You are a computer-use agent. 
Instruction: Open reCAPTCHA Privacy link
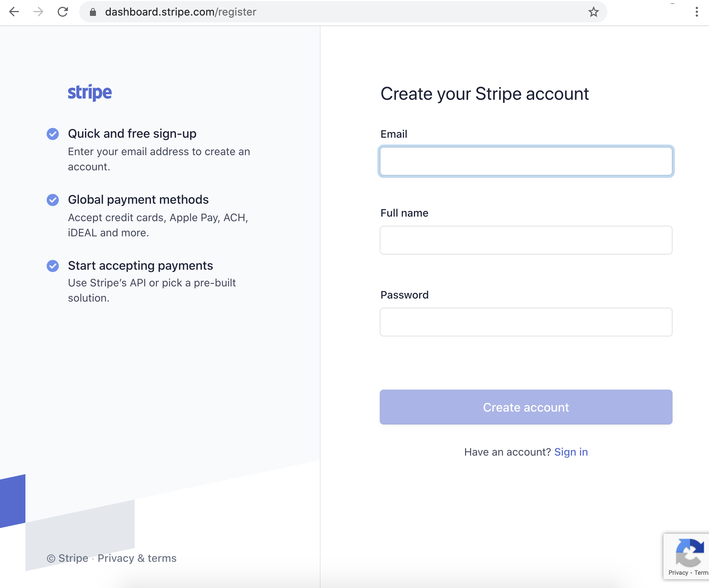[678, 573]
